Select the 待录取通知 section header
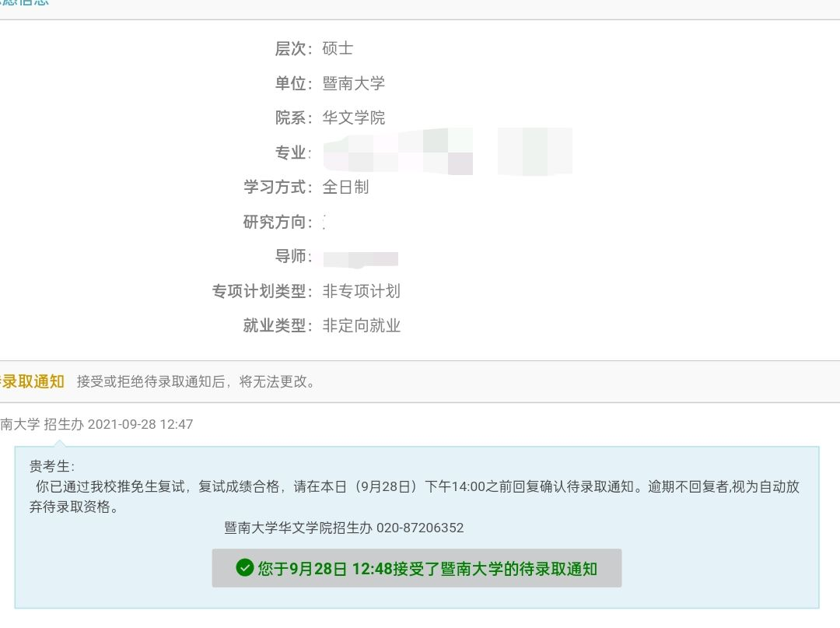 tap(31, 381)
